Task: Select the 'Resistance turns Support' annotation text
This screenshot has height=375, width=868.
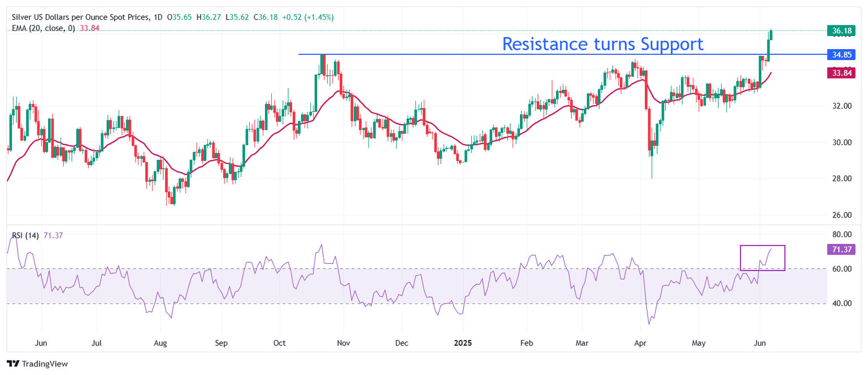Action: tap(602, 43)
